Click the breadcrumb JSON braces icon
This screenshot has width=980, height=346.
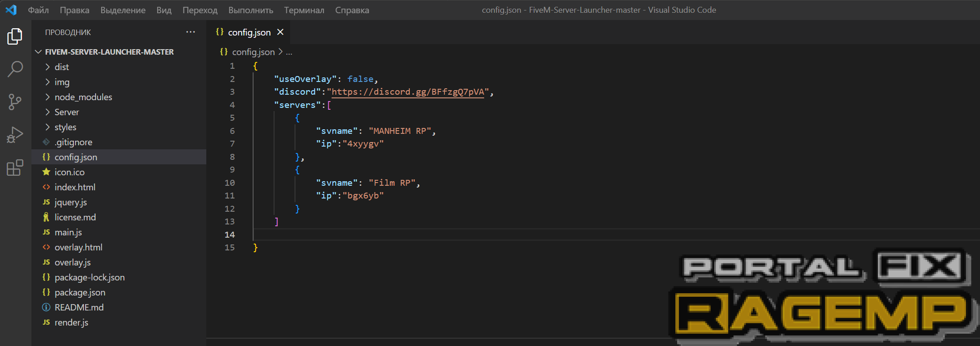pos(224,52)
